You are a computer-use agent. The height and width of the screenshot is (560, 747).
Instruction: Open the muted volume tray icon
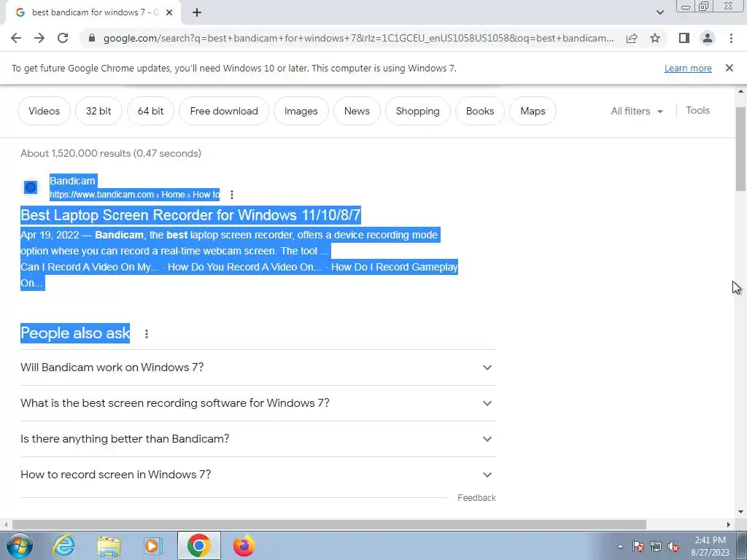(673, 546)
